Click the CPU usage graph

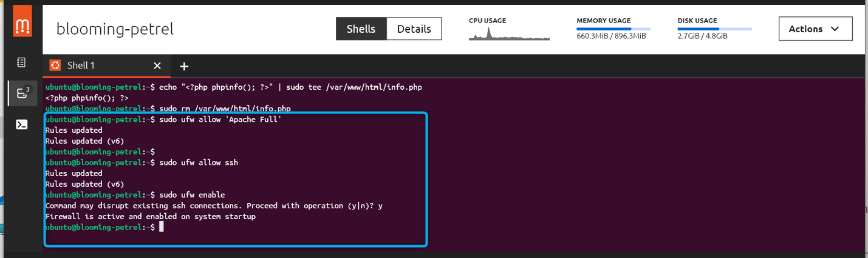point(509,33)
